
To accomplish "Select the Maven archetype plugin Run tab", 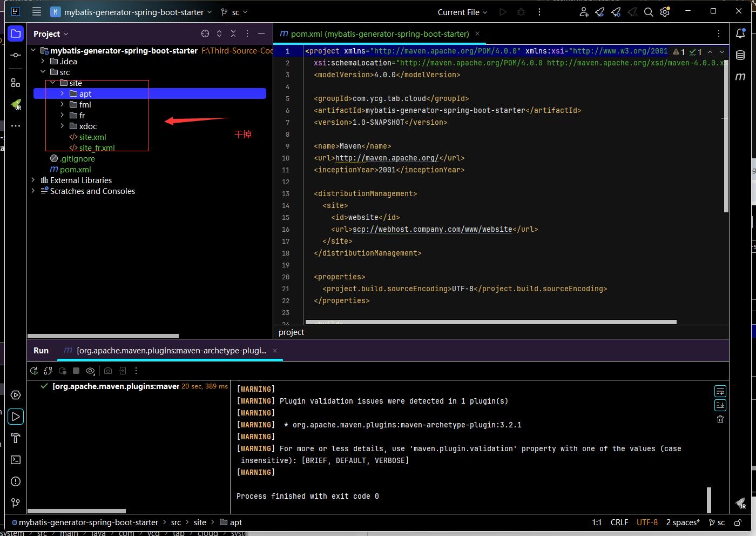I will tap(171, 351).
